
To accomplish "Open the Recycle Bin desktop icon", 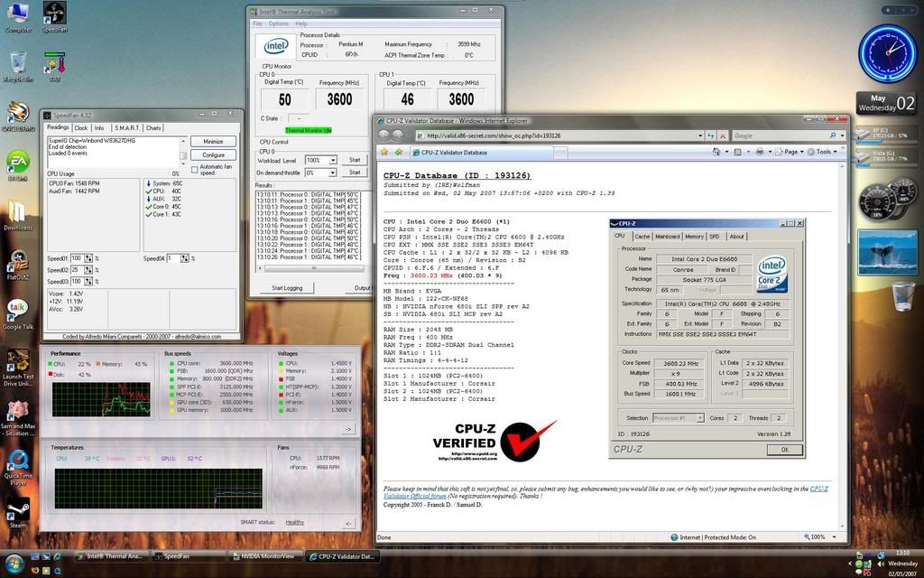I will pyautogui.click(x=18, y=66).
